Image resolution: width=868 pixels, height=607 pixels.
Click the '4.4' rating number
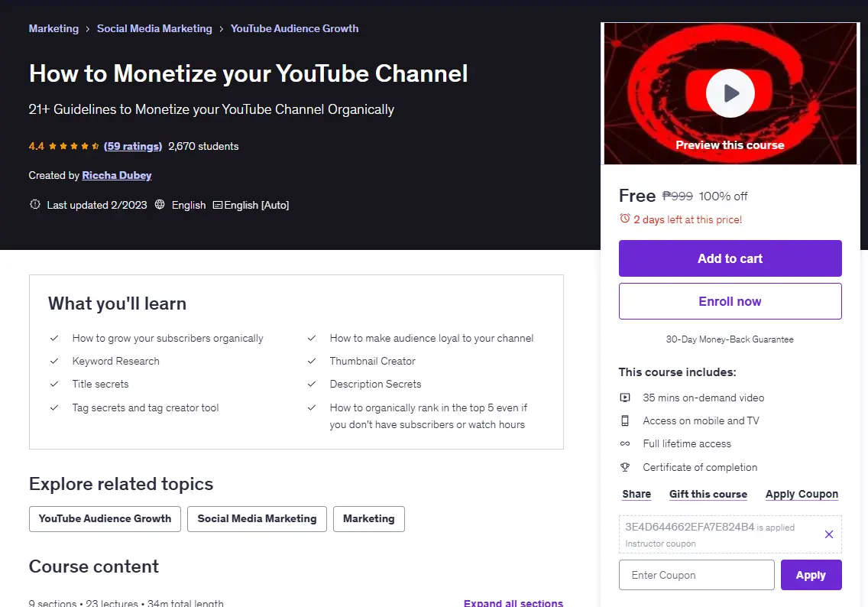(37, 146)
